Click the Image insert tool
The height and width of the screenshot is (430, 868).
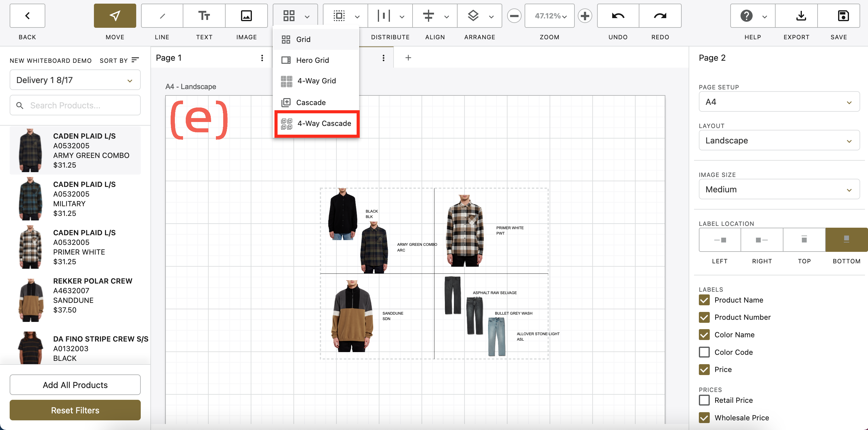click(246, 15)
